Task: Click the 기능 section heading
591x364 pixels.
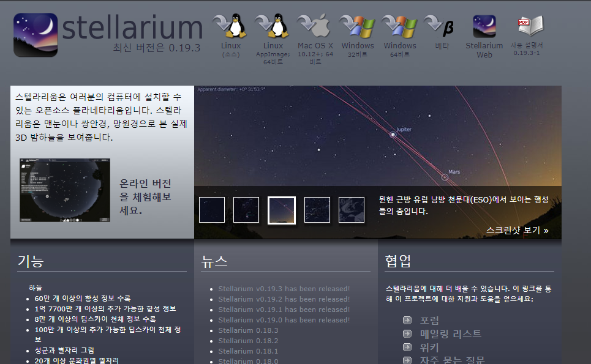Action: coord(31,261)
